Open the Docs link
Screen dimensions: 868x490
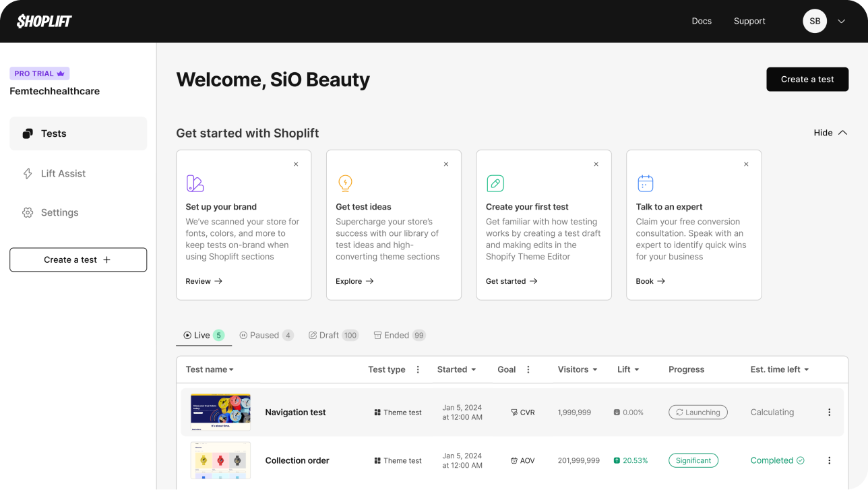pos(702,21)
